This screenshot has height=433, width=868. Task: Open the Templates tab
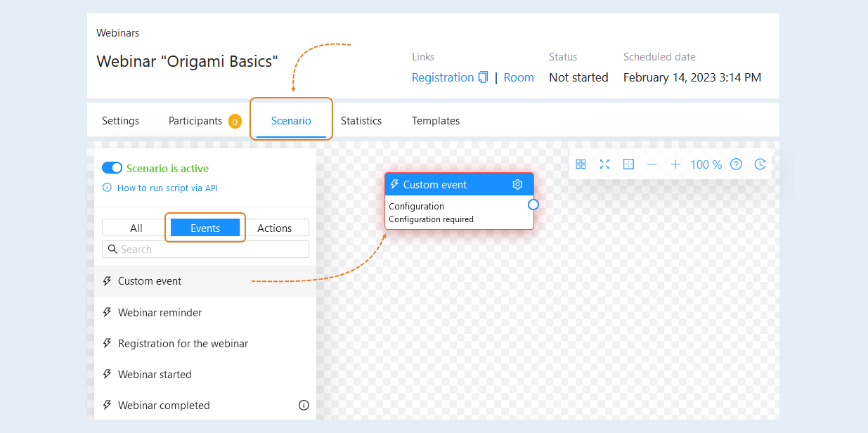pos(436,121)
